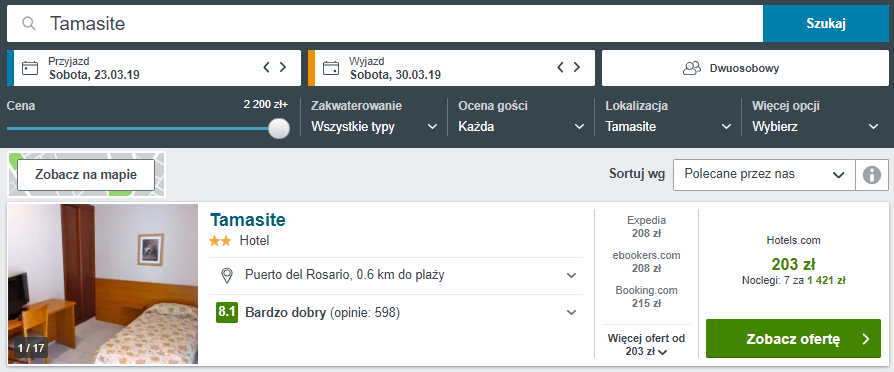894x372 pixels.
Task: Open the Sortuj wg Polecane przez nas dropdown
Action: point(765,175)
